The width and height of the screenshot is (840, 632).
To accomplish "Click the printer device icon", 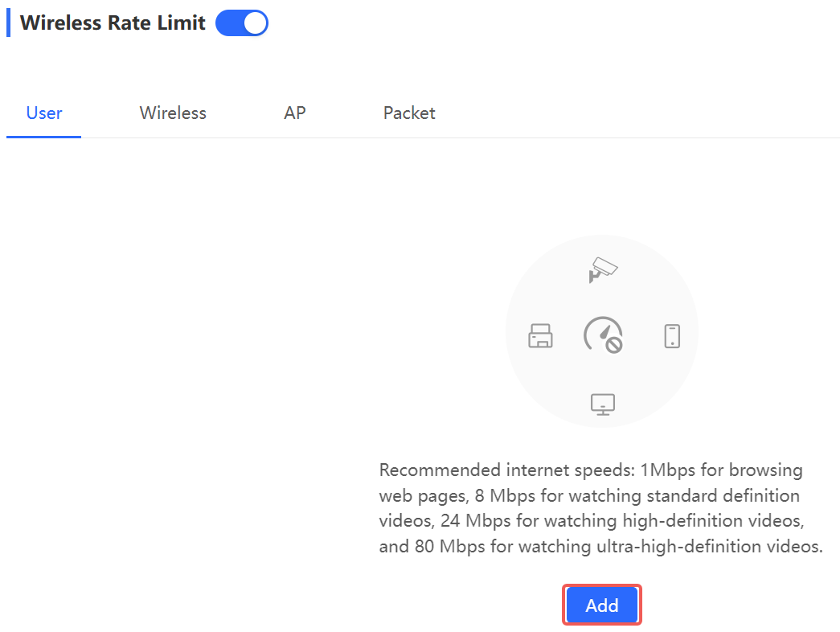I will click(540, 335).
